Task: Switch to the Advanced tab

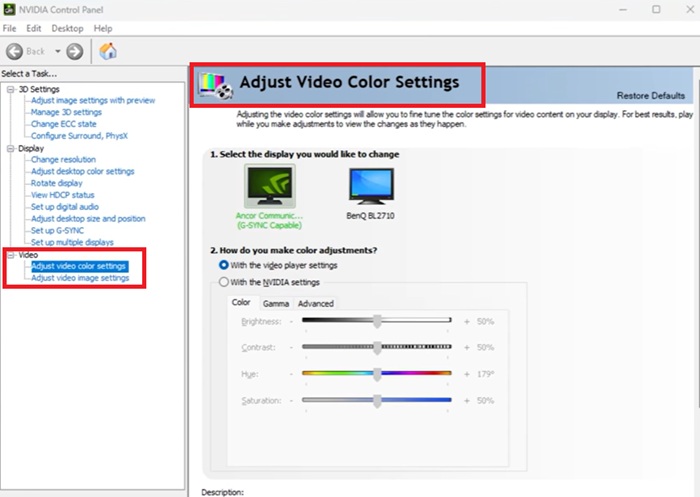Action: (x=316, y=304)
